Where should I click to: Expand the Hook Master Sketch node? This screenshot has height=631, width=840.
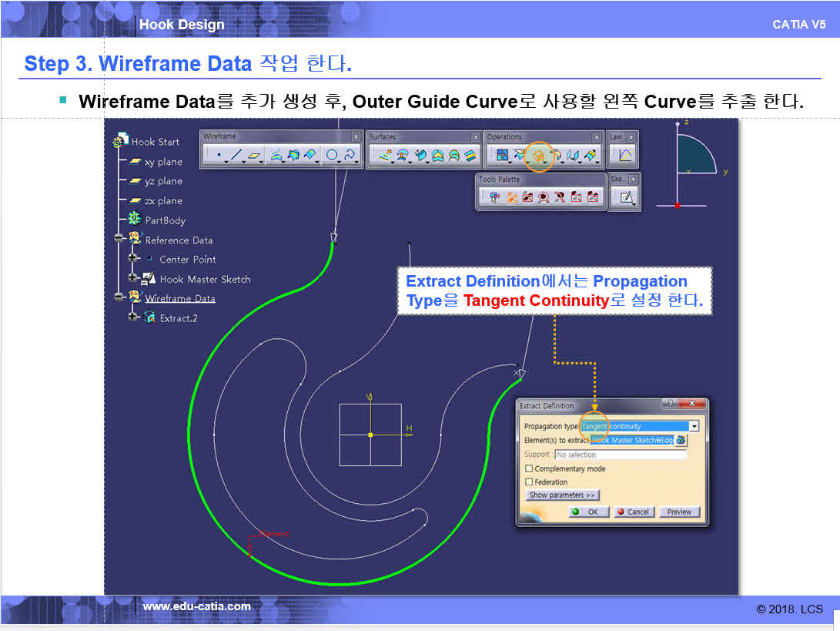(133, 278)
